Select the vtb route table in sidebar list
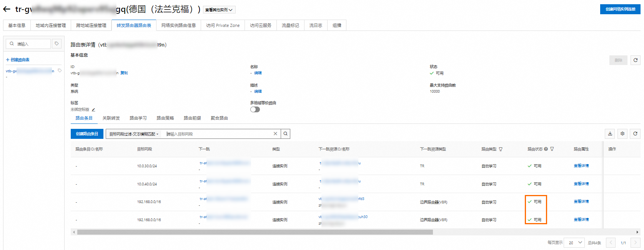The height and width of the screenshot is (250, 644). pyautogui.click(x=30, y=71)
